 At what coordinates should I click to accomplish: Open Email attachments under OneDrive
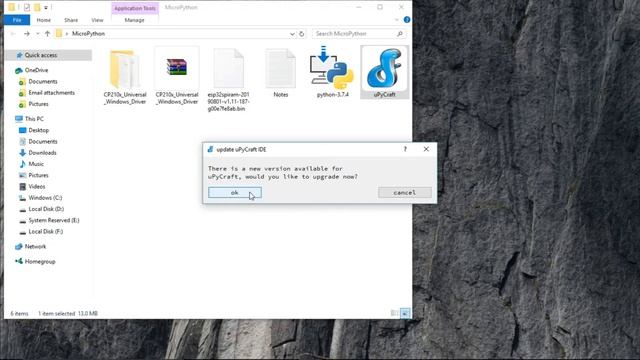click(x=51, y=93)
